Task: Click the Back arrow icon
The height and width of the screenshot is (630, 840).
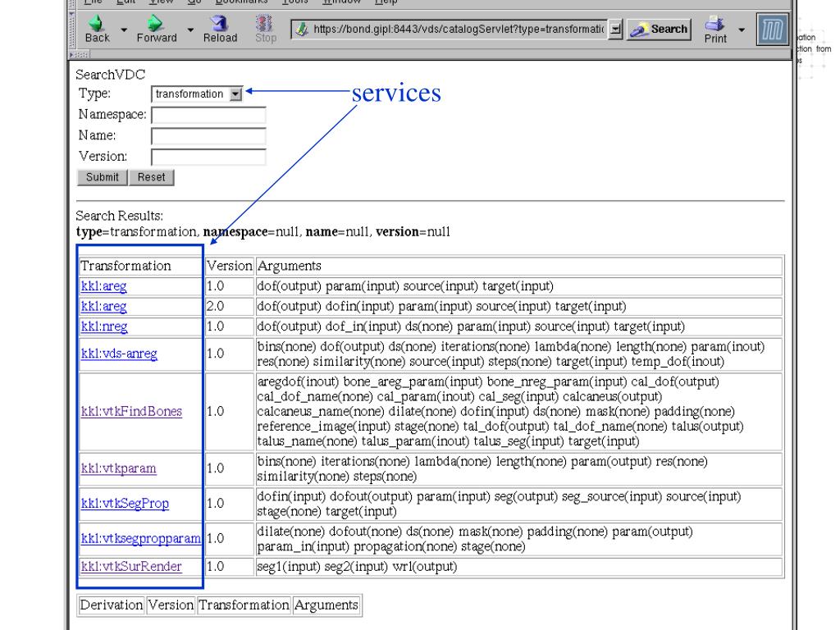Action: 97,23
